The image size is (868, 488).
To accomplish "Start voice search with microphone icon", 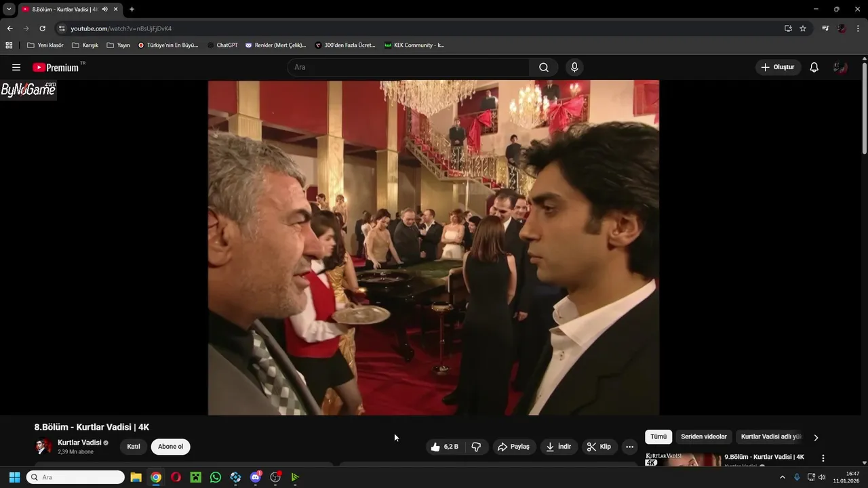I will 574,67.
